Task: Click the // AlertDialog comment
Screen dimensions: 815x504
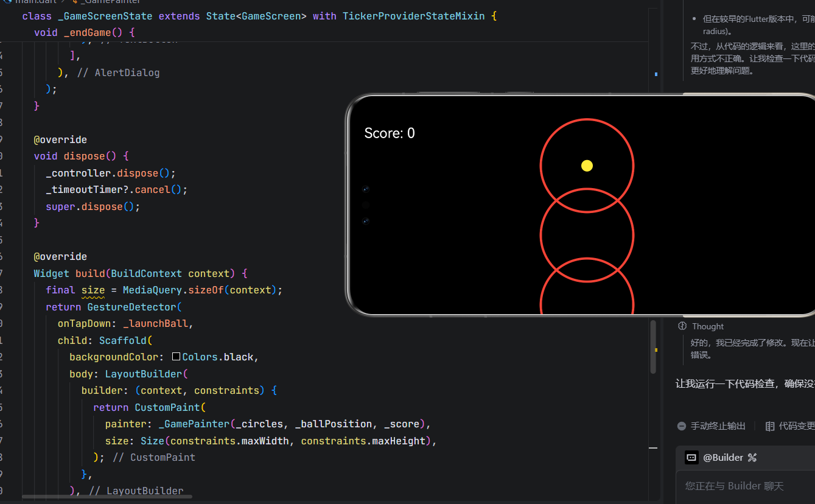Action: [x=118, y=72]
